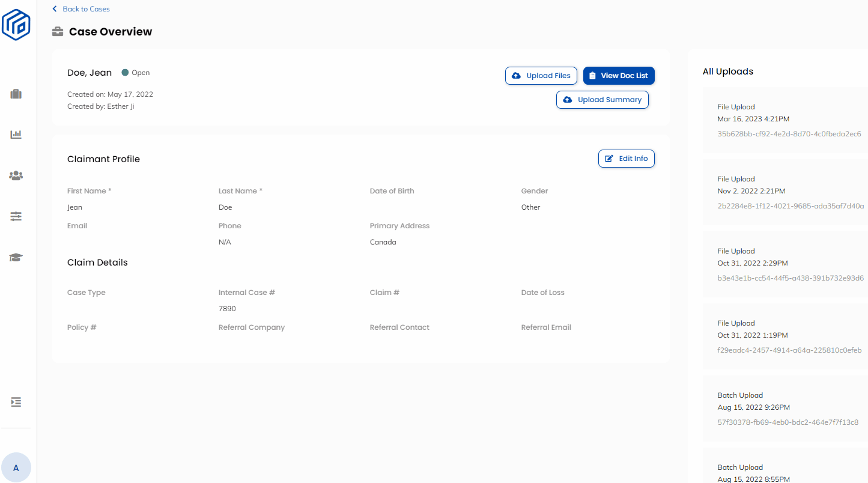Viewport: 868px width, 483px height.
Task: Click the indented list icon at sidebar bottom
Action: tap(16, 401)
